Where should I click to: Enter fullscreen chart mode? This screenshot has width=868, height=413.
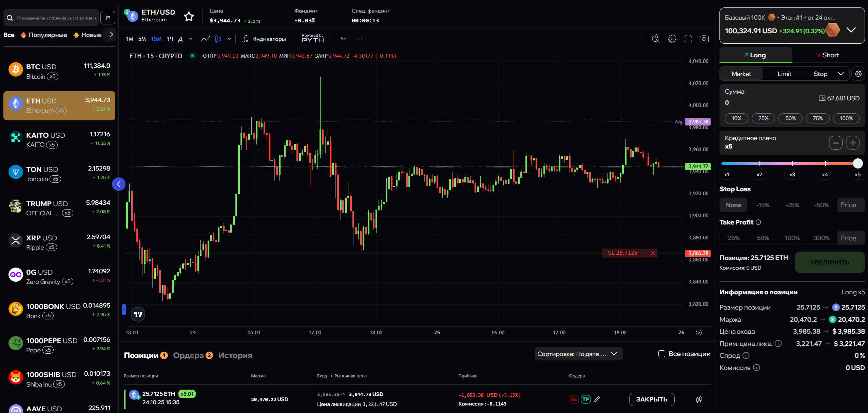click(x=688, y=39)
